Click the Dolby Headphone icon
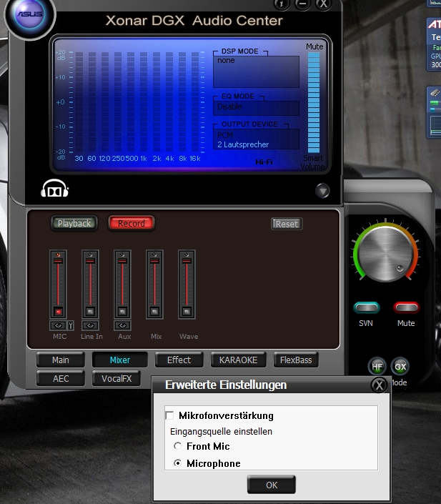The image size is (441, 504). point(54,189)
